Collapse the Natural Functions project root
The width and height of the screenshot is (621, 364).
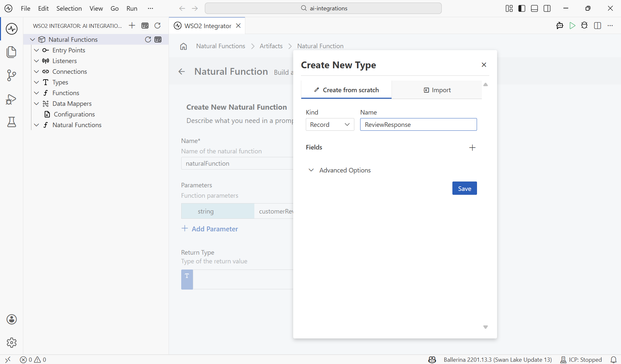coord(32,39)
